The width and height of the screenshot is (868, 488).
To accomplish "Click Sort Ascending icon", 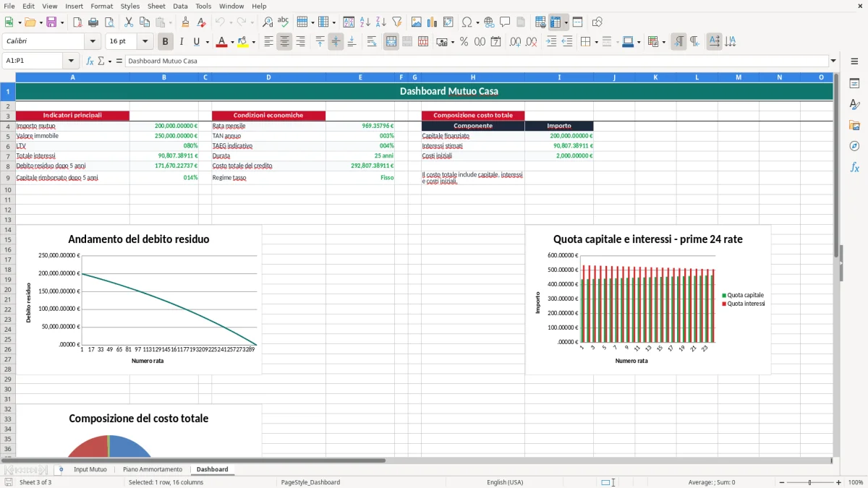I will (x=365, y=22).
